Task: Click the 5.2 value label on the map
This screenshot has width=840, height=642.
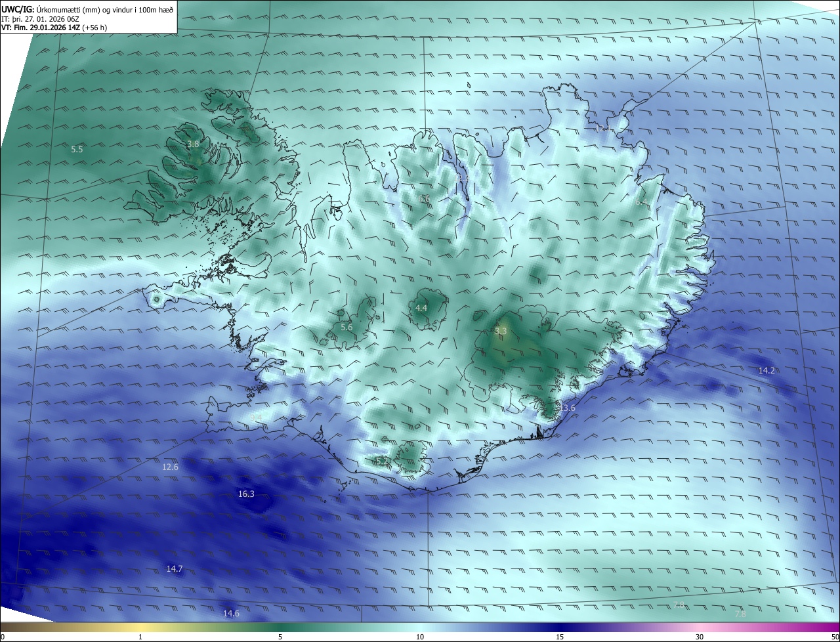Action: [382, 461]
